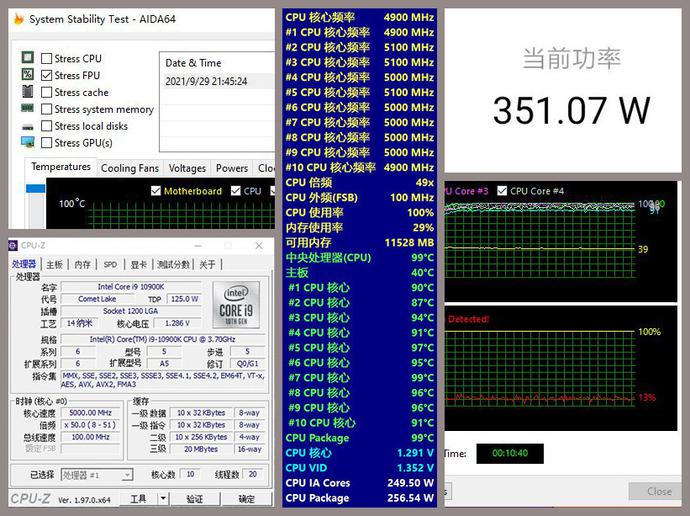Click the CPU IA Cores 249.50 W row
690x516 pixels.
pos(360,483)
